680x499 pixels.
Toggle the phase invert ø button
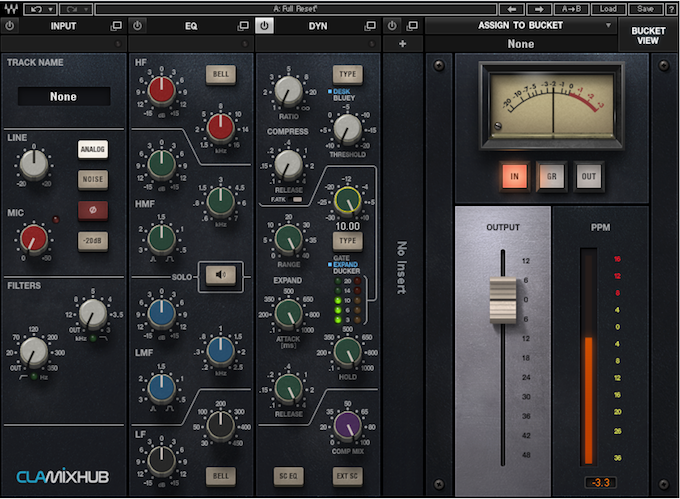click(93, 210)
